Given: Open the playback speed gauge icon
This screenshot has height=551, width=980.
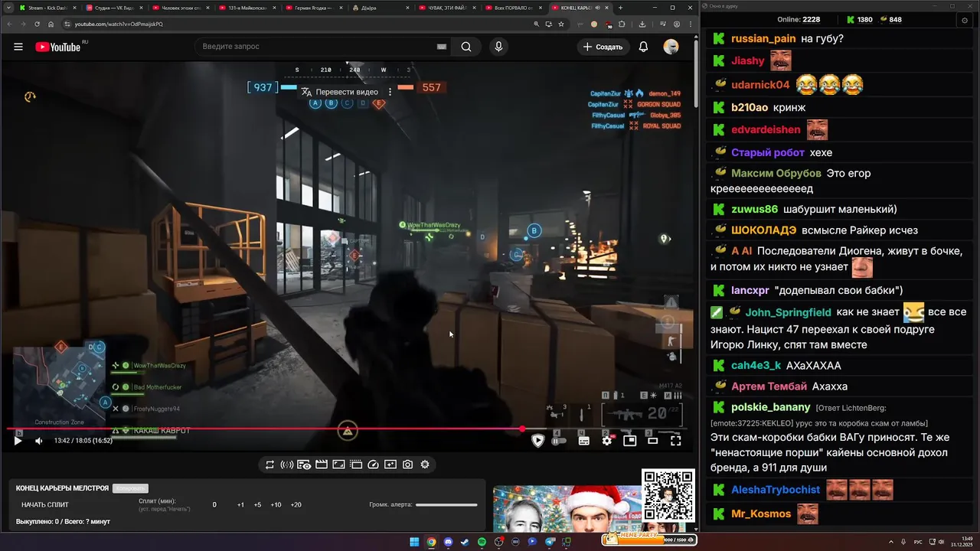Looking at the screenshot, I should (x=373, y=465).
